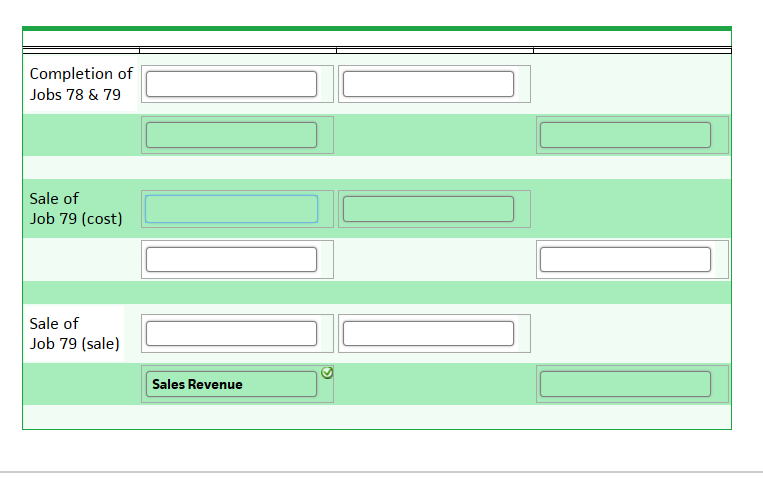Click the debit amount field for Sale of Job 79 (cost)

[x=428, y=209]
